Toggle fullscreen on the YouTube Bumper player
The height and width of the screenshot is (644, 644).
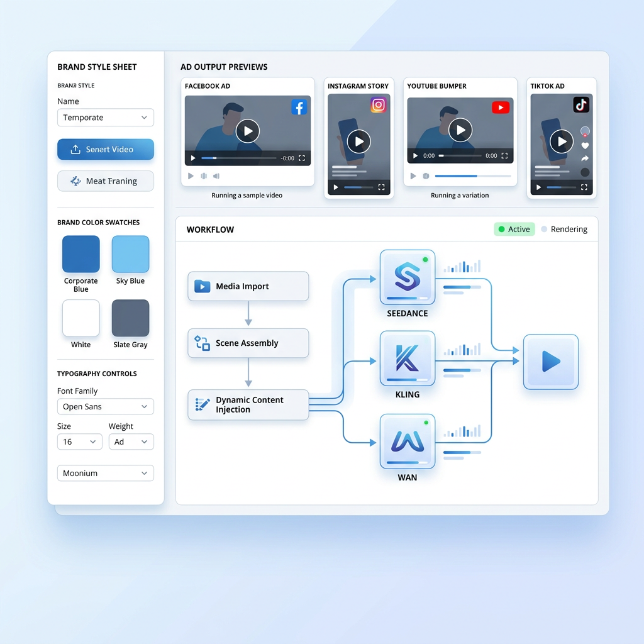point(505,156)
